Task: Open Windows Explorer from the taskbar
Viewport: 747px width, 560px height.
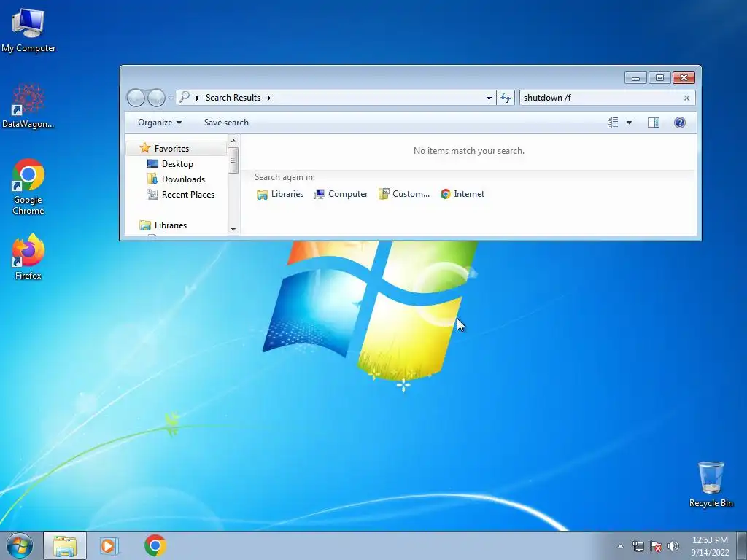Action: (x=65, y=545)
